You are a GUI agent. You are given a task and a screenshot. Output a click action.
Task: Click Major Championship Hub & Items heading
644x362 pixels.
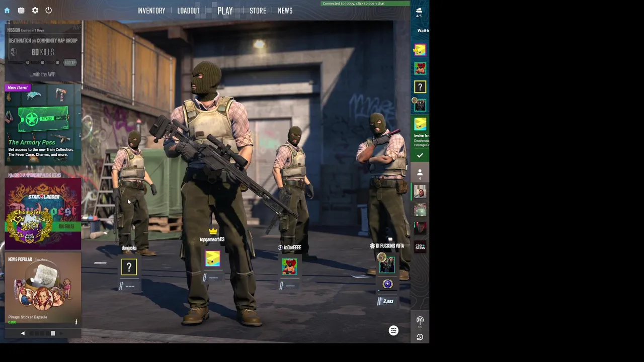(35, 175)
